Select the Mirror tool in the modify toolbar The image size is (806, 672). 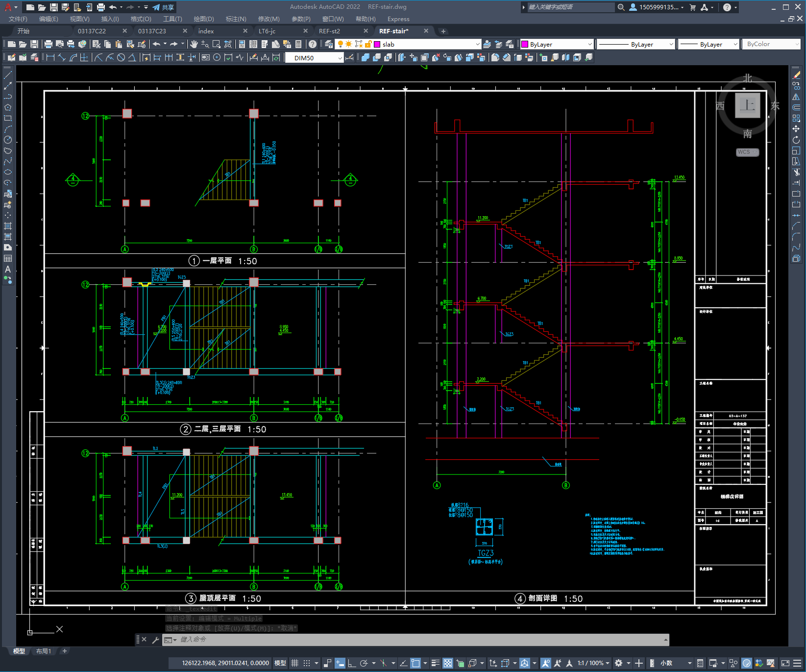[796, 97]
